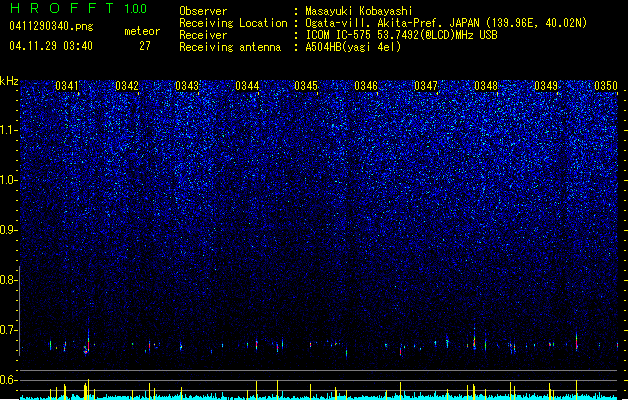Click the date stamp 04.11.29 03:40
Viewport: 629px width, 400px height.
tap(51, 46)
